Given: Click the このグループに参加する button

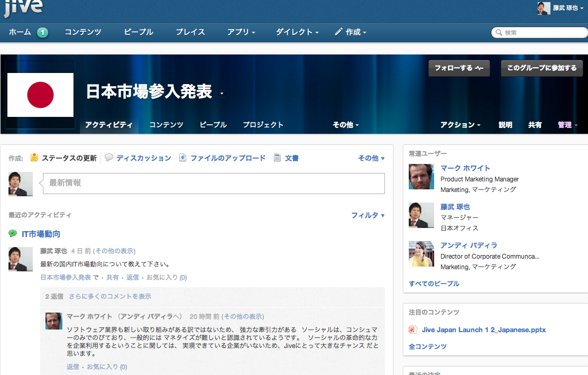Looking at the screenshot, I should click(542, 68).
